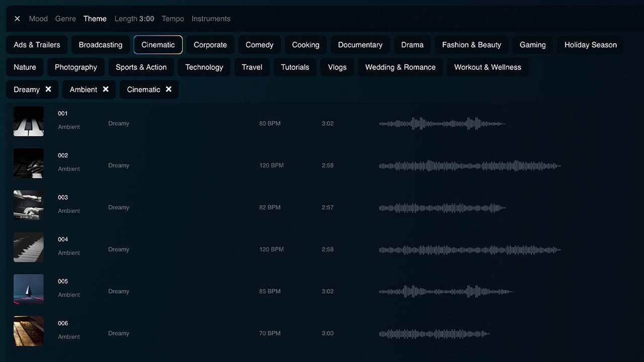The image size is (644, 362).
Task: Seek within track 001 waveform
Action: (442, 124)
